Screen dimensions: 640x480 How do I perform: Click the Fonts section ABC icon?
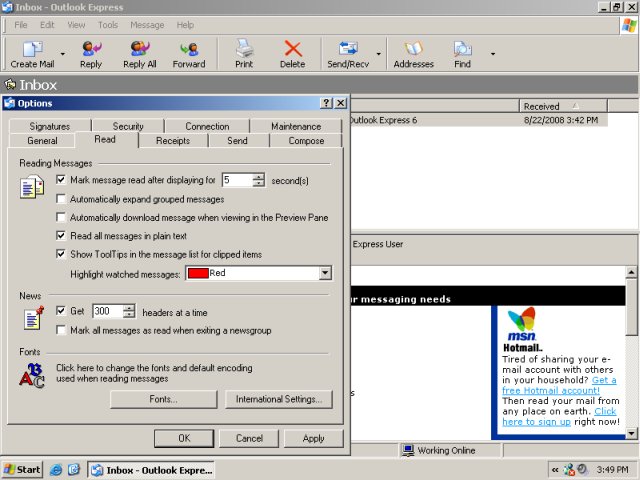tap(32, 376)
